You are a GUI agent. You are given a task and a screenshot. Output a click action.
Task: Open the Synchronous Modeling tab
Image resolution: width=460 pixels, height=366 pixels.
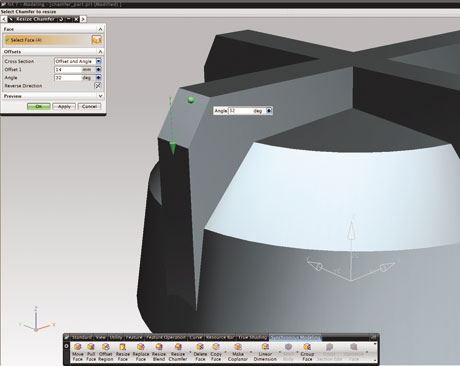click(295, 337)
